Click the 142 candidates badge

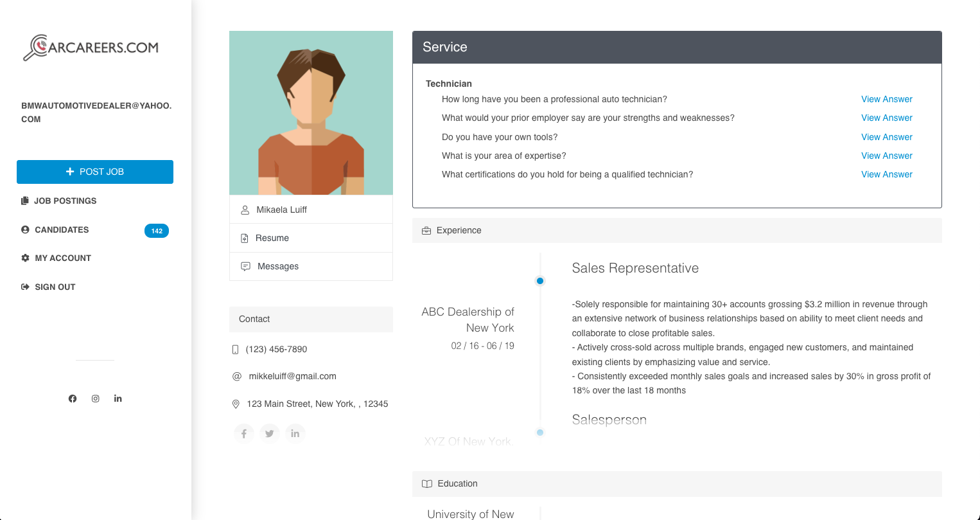157,231
